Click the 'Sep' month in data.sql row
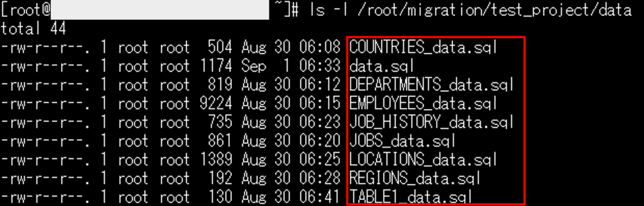 [x=254, y=67]
